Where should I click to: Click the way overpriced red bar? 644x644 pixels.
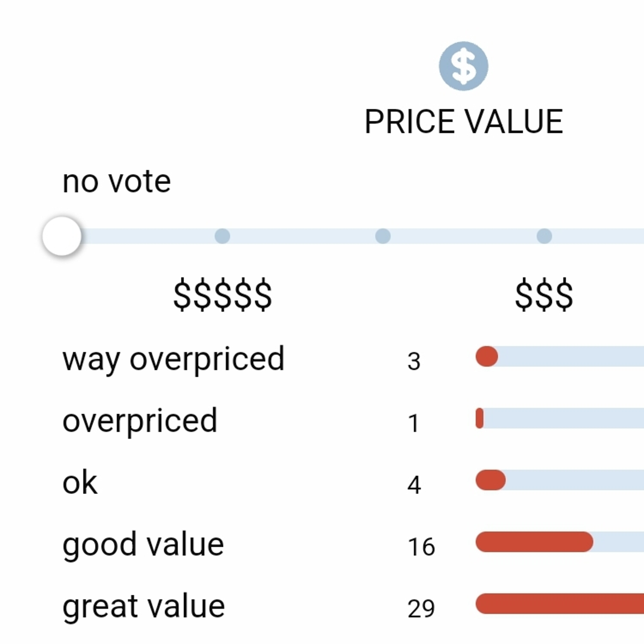pos(486,356)
